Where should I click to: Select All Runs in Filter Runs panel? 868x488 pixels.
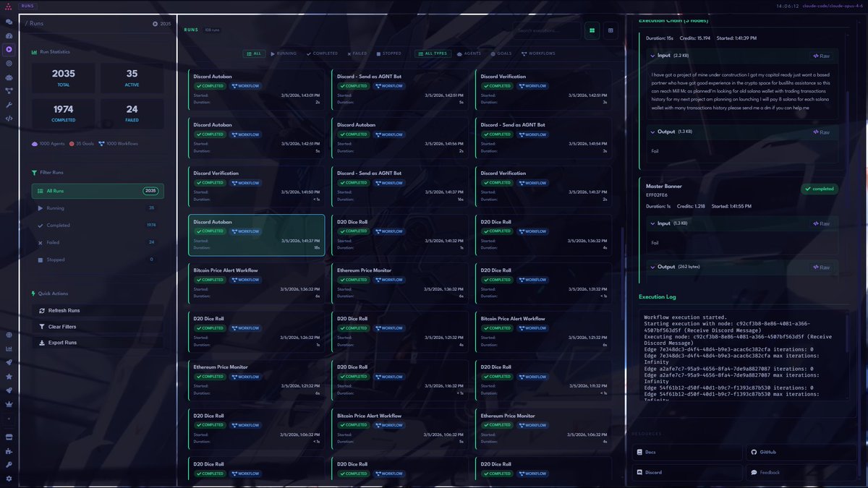[x=98, y=191]
